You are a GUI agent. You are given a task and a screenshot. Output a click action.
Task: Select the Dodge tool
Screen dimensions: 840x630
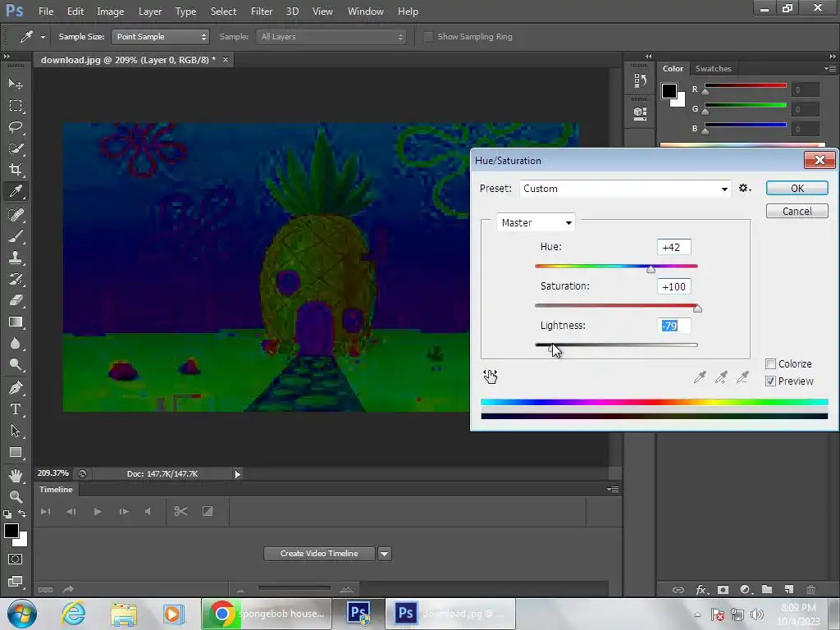pyautogui.click(x=16, y=365)
